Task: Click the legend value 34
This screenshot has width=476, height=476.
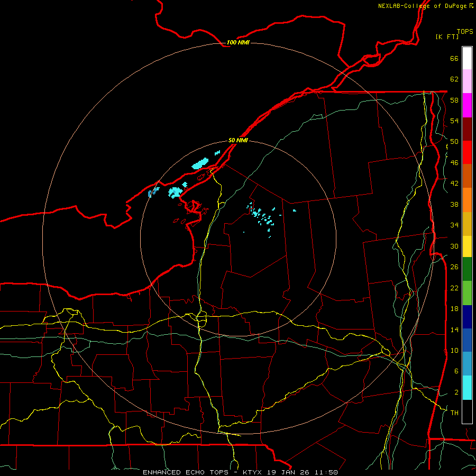Action: coord(454,225)
